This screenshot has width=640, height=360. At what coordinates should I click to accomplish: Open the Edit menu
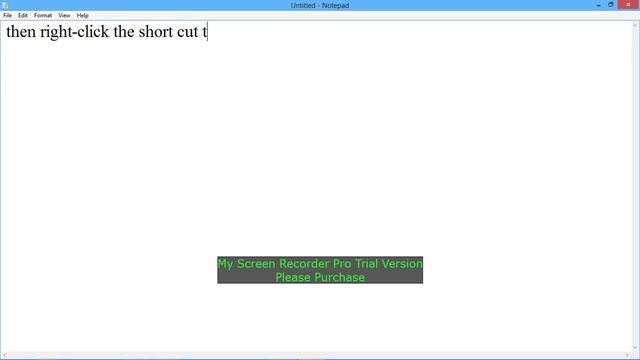[23, 16]
